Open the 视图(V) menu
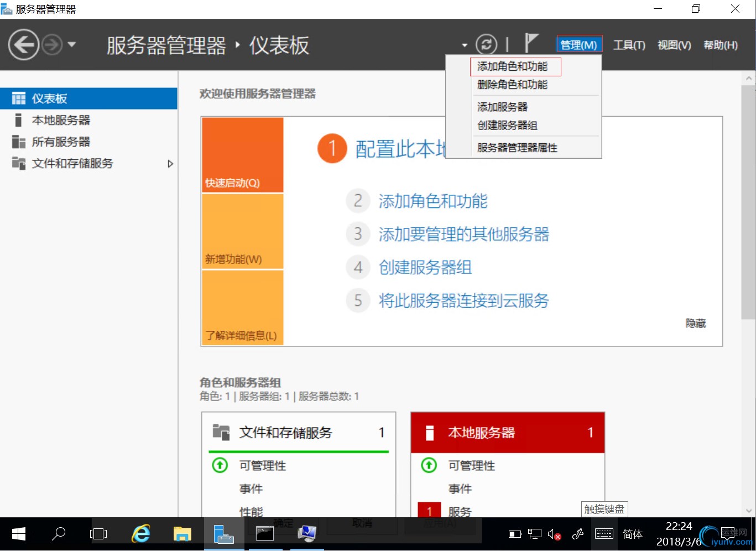 [674, 45]
